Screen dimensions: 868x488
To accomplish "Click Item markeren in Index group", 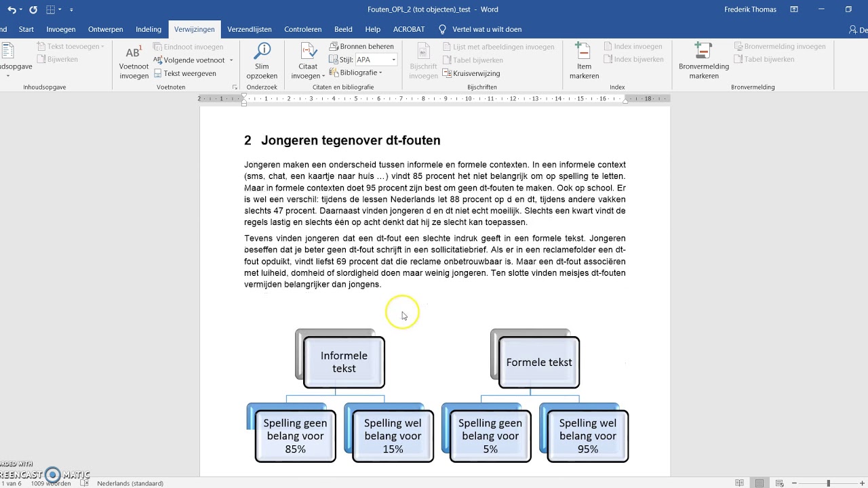I will 584,62.
